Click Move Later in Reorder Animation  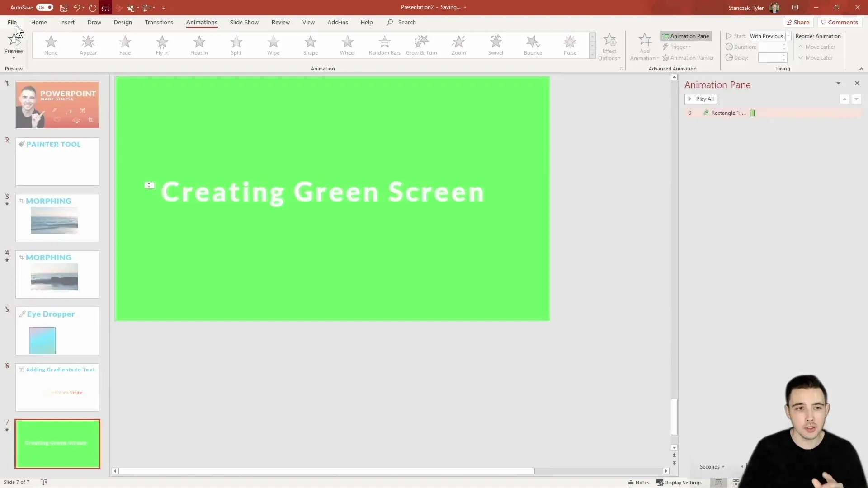pos(815,58)
